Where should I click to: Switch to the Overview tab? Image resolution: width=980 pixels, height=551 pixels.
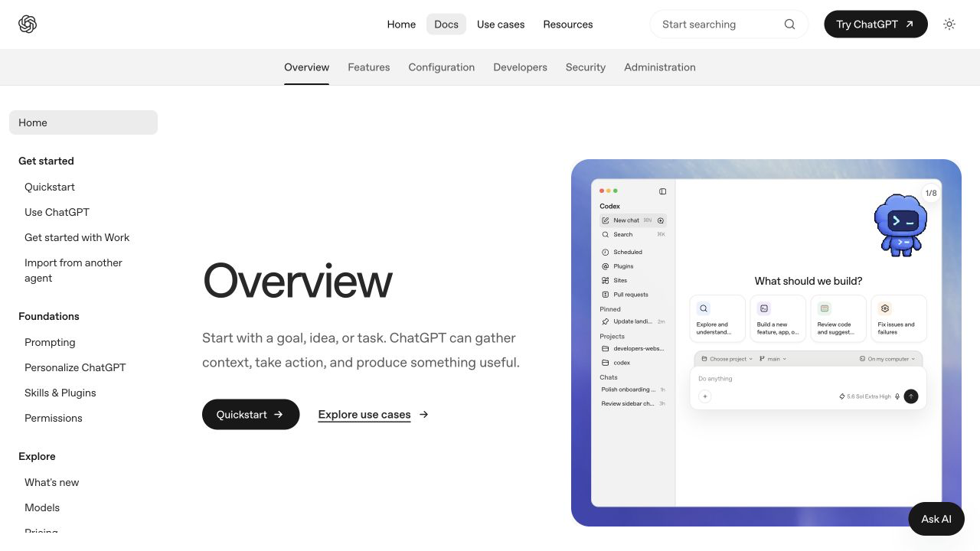click(306, 67)
